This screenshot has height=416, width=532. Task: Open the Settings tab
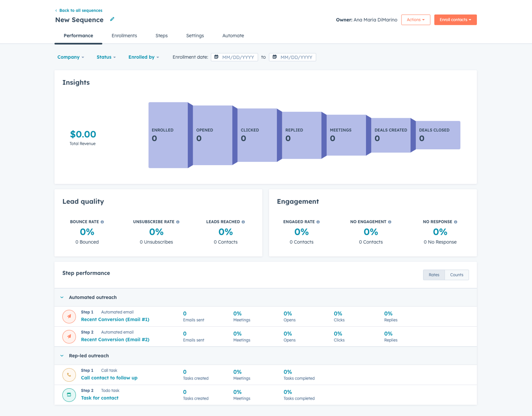(195, 35)
